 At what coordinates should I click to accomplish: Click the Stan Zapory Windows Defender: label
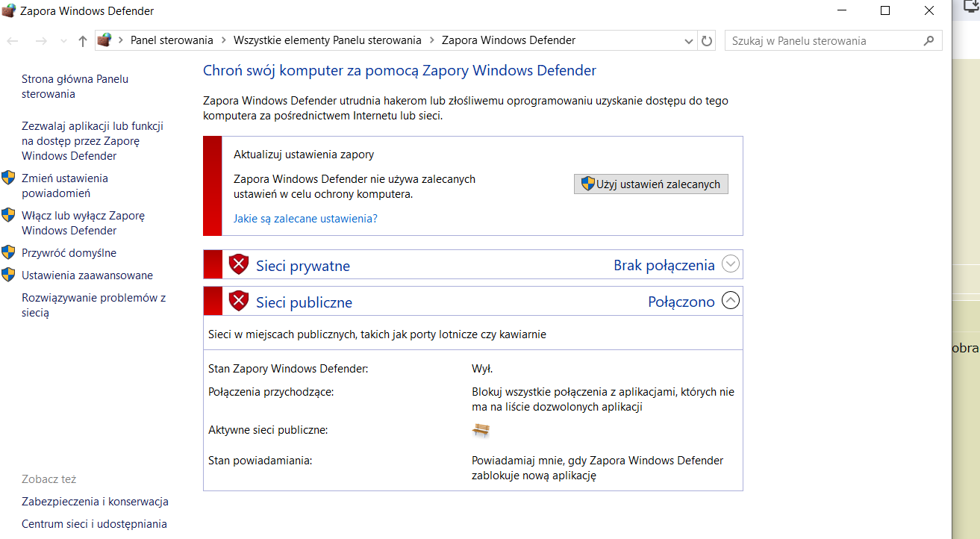coord(288,369)
